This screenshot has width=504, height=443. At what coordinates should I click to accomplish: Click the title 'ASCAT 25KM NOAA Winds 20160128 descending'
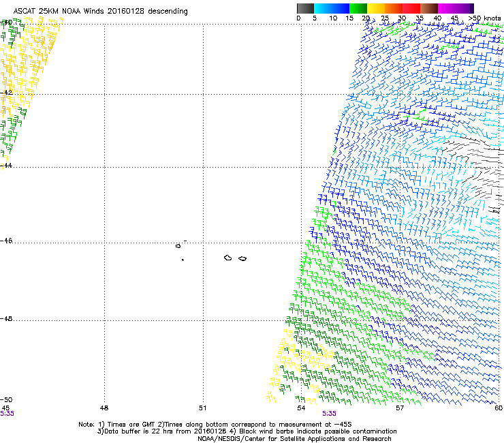100,11
